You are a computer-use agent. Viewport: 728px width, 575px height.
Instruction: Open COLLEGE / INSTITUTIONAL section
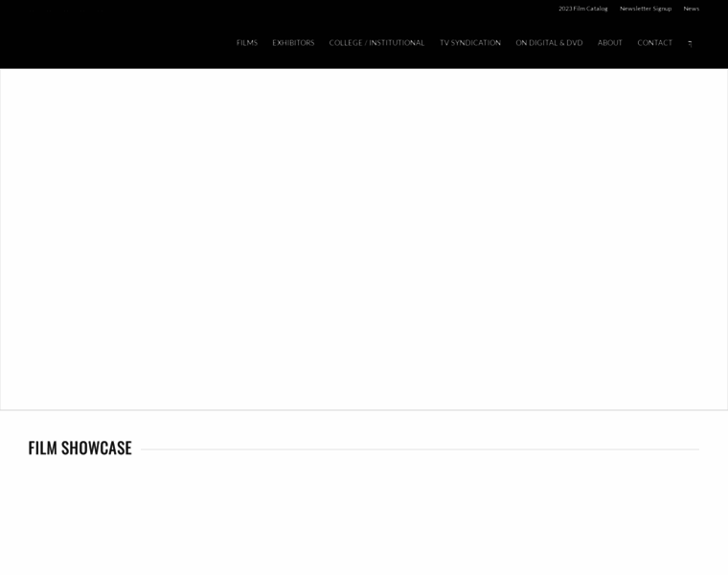coord(376,43)
